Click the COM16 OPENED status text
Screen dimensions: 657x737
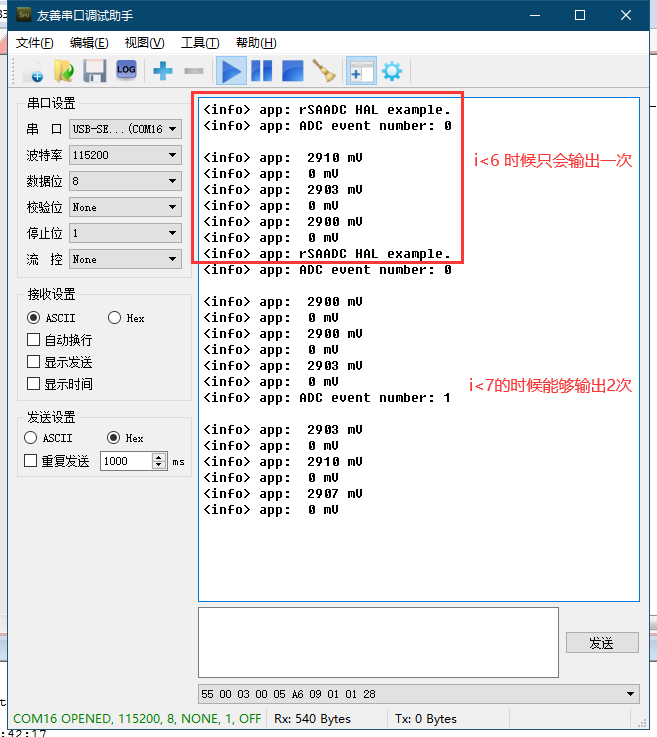tap(137, 719)
